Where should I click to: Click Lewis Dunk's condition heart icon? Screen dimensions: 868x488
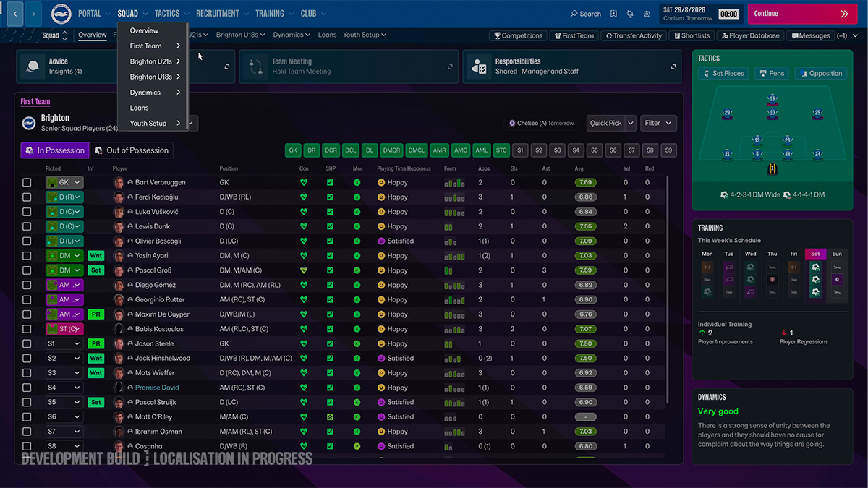coord(304,226)
